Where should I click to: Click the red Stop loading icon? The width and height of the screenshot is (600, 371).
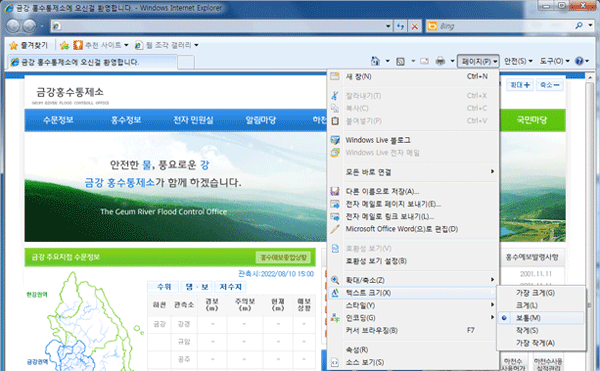pos(414,26)
